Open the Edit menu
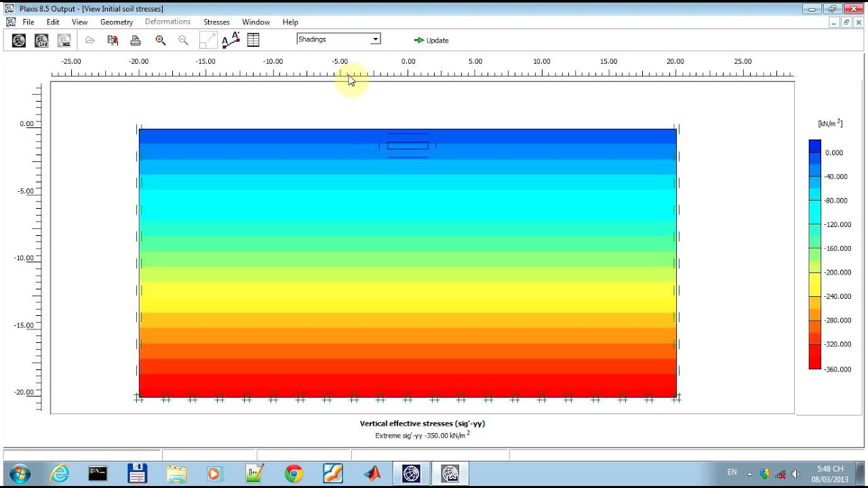868x488 pixels. click(53, 22)
